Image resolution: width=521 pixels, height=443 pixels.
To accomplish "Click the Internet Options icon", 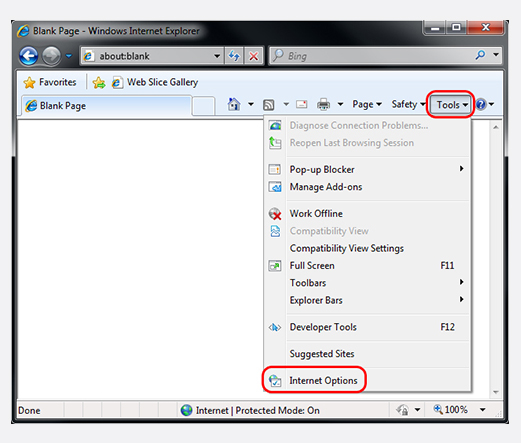I will (x=275, y=380).
